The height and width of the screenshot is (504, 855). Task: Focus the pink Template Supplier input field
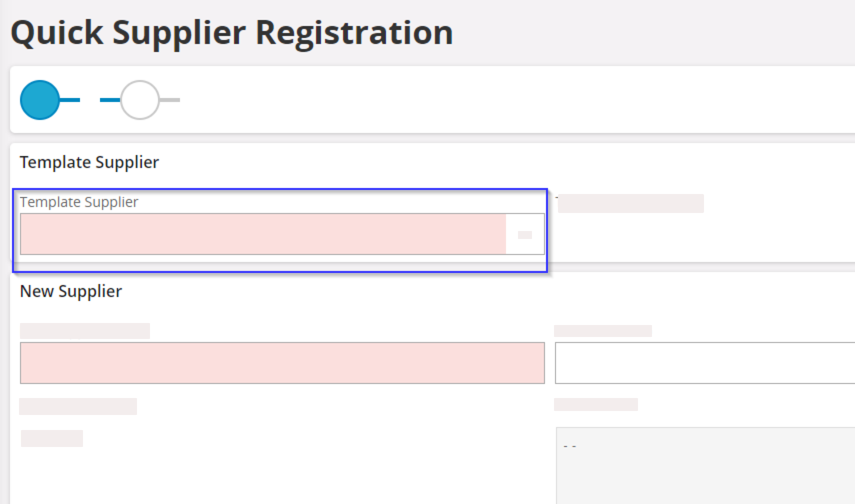coord(263,234)
